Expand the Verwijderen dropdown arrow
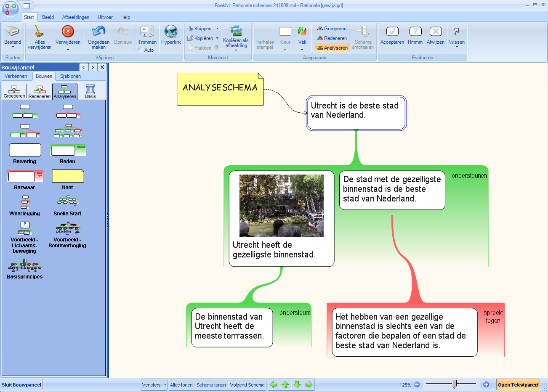The image size is (548, 392). click(x=68, y=50)
